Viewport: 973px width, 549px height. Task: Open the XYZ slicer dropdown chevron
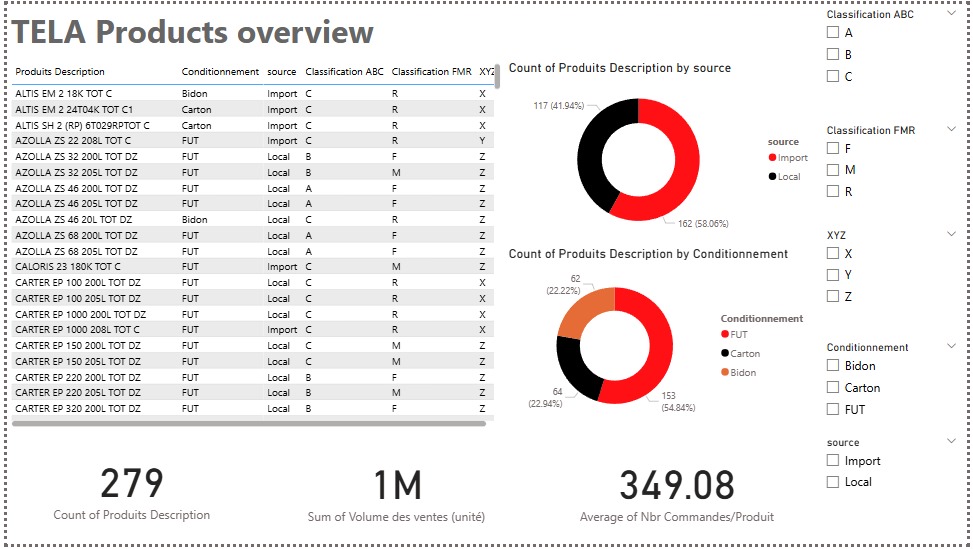tap(951, 234)
